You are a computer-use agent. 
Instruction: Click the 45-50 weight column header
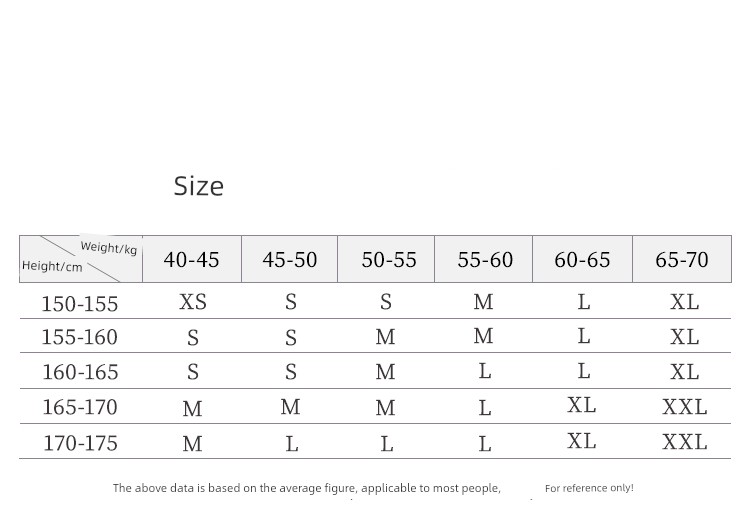290,260
